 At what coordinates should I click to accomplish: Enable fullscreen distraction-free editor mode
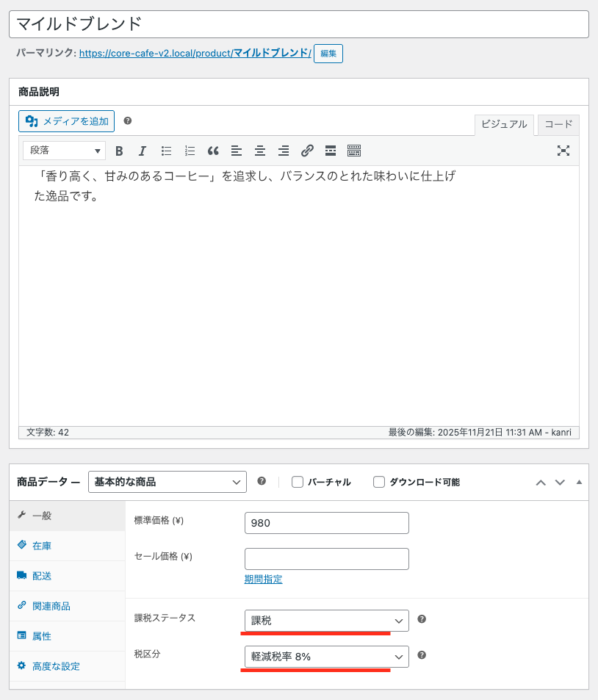[x=563, y=151]
